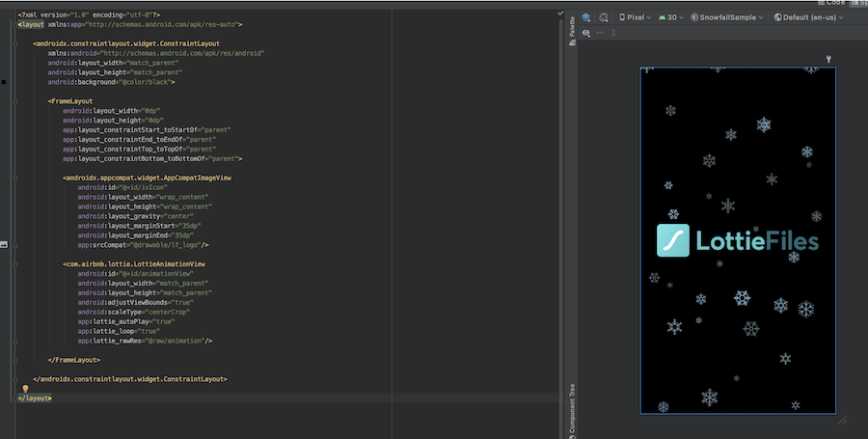Click the "@drawable/lf_logo" value
Viewport: 868px width, 439px height.
tap(165, 245)
